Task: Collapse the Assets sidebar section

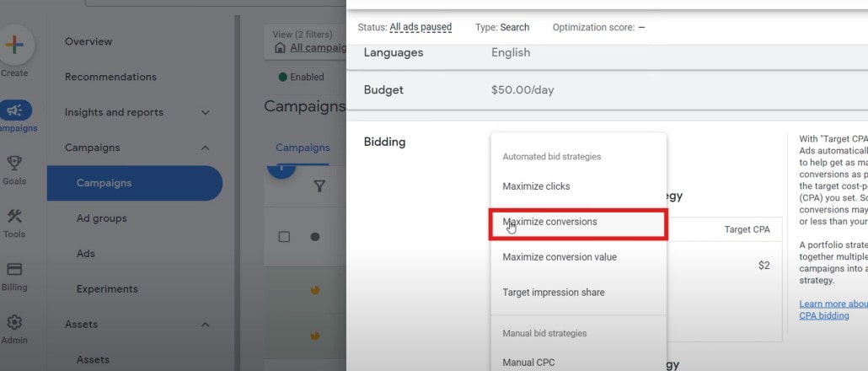Action: (206, 325)
